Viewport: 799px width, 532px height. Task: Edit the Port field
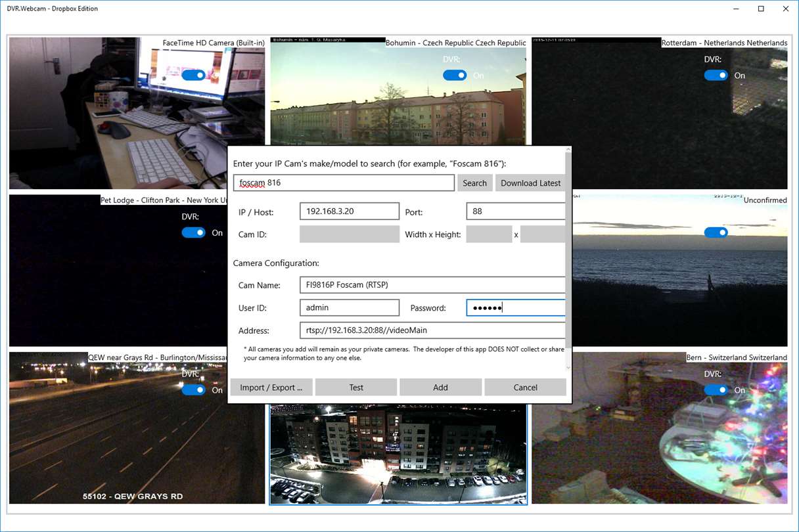(x=516, y=211)
